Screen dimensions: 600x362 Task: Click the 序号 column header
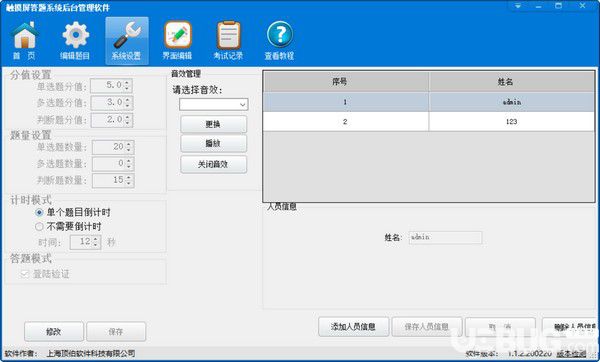[x=346, y=82]
